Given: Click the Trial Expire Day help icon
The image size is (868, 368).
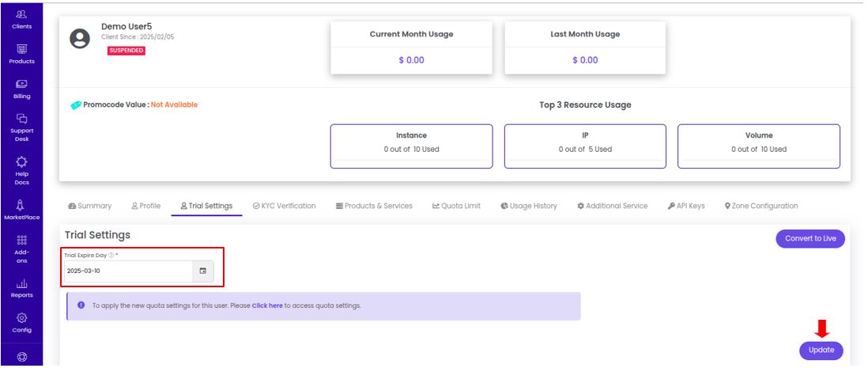Looking at the screenshot, I should [x=111, y=256].
